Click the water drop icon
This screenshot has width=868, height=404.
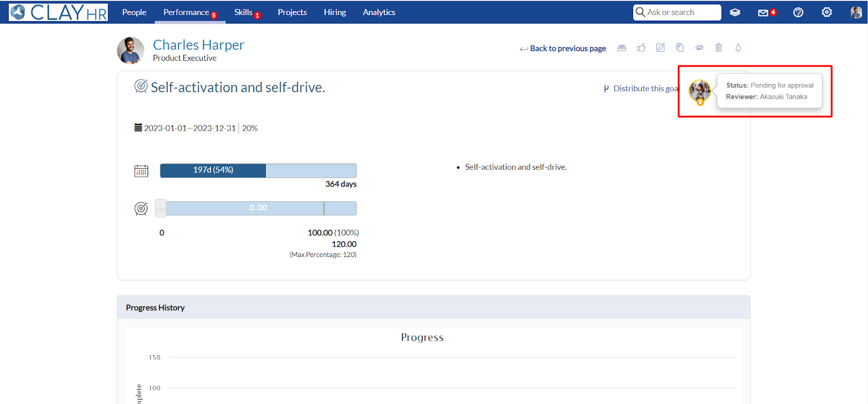tap(738, 48)
